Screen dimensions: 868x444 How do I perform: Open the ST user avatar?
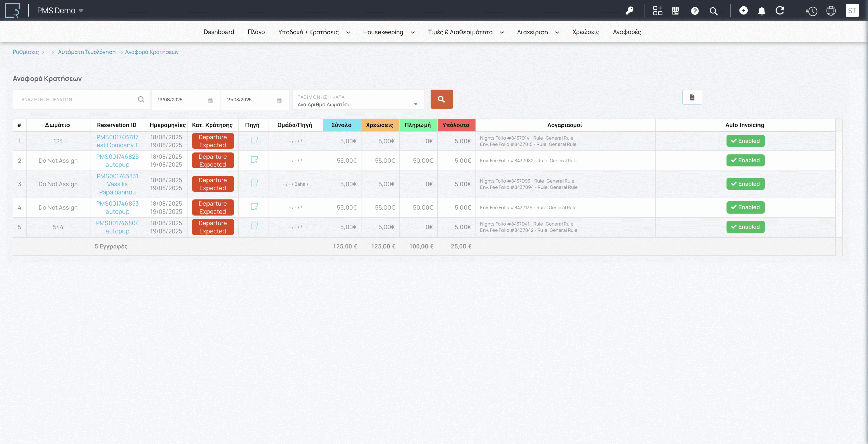852,11
